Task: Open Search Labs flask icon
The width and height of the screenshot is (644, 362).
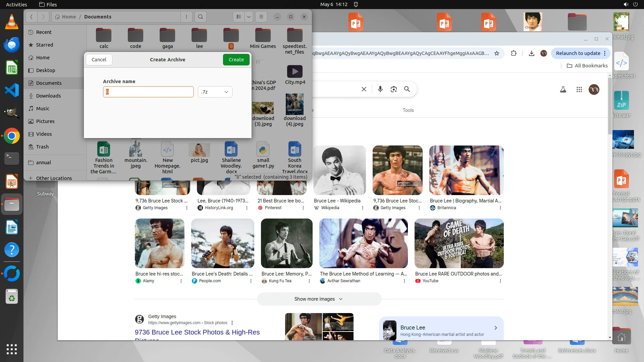Action: coord(563,89)
